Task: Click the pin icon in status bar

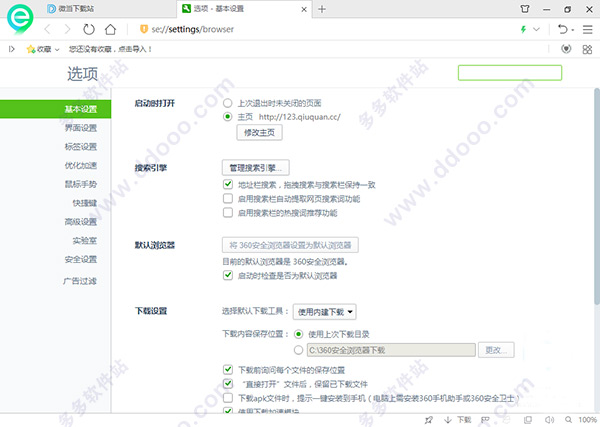Action: 429,420
